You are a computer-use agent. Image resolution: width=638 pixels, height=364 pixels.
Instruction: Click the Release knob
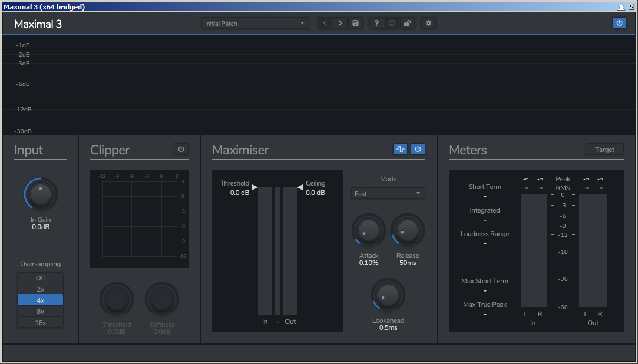click(x=408, y=231)
